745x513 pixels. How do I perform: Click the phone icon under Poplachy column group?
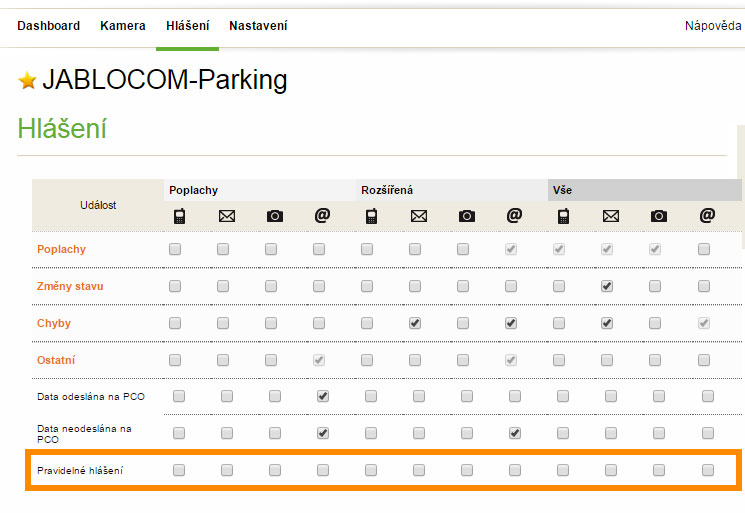[179, 215]
